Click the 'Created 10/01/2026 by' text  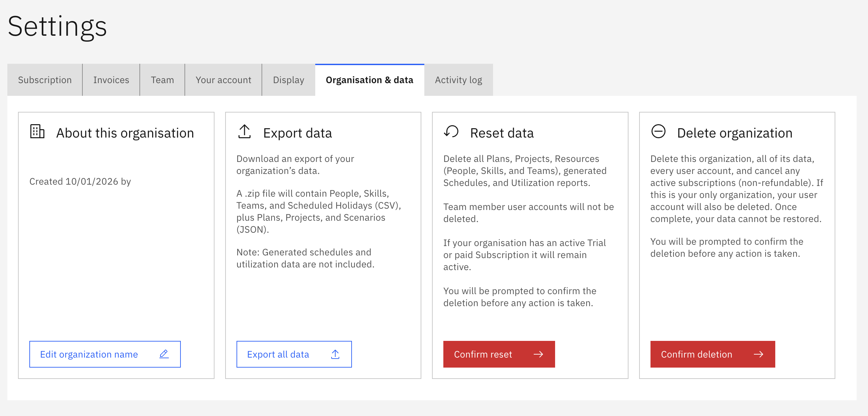point(80,181)
